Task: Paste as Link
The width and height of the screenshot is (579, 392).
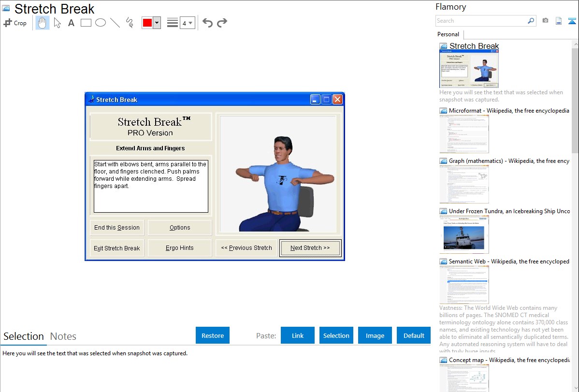Action: [x=298, y=335]
